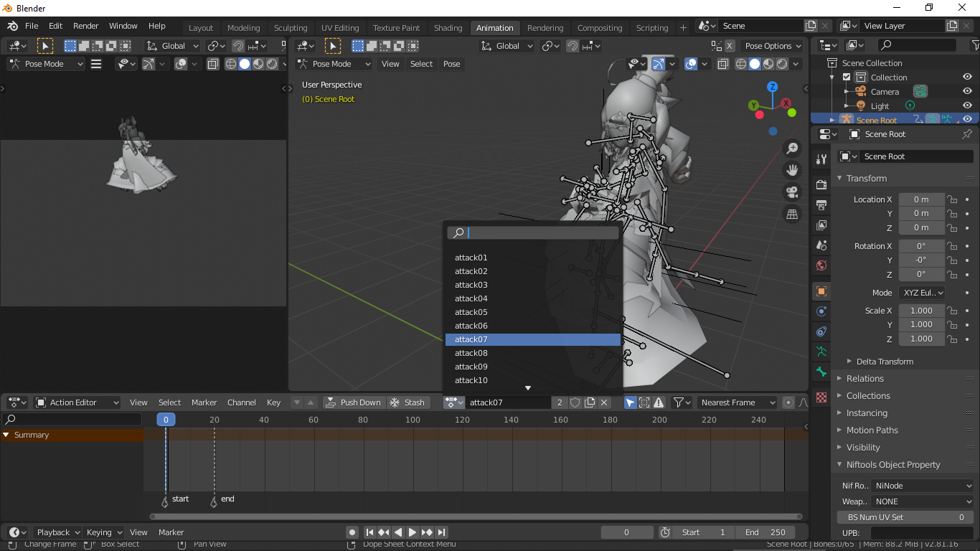Toggle X-Ray mode in the viewport
The image size is (980, 551).
(x=722, y=63)
